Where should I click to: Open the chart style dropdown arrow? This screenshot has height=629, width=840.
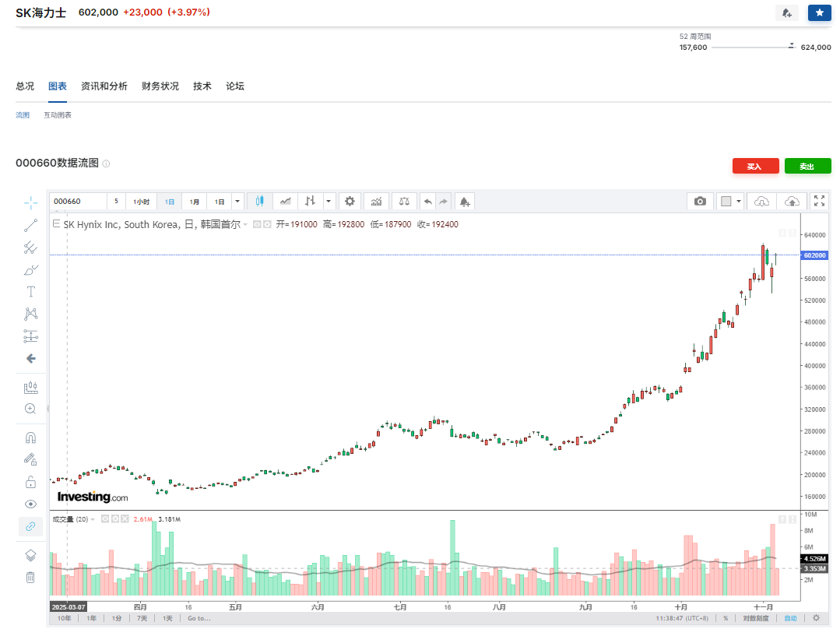pos(328,201)
